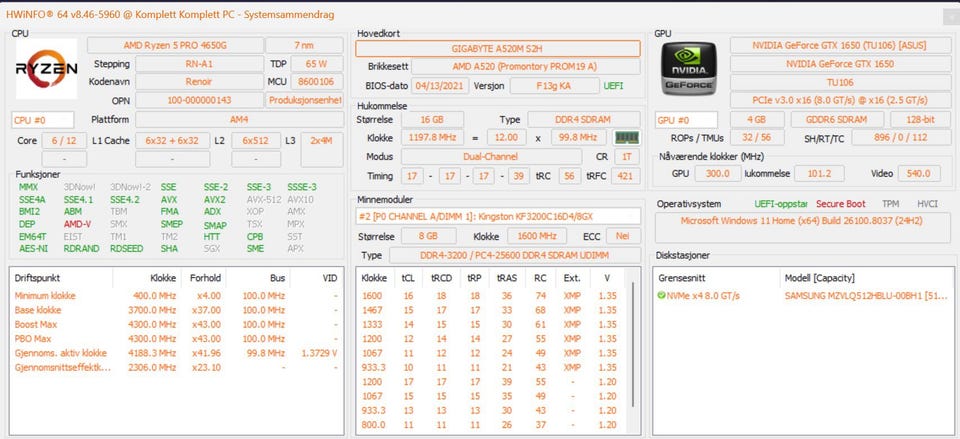Click the NVIDIA GeForce logo image

(688, 68)
